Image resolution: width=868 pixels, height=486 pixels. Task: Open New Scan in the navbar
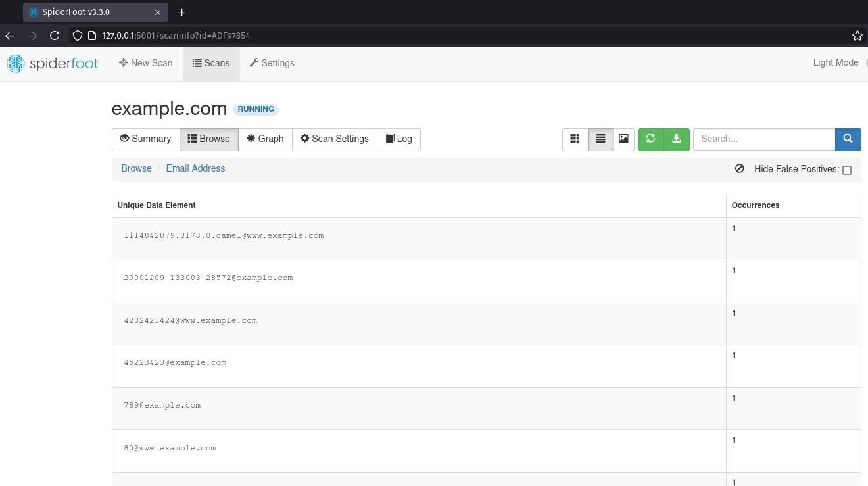[145, 64]
